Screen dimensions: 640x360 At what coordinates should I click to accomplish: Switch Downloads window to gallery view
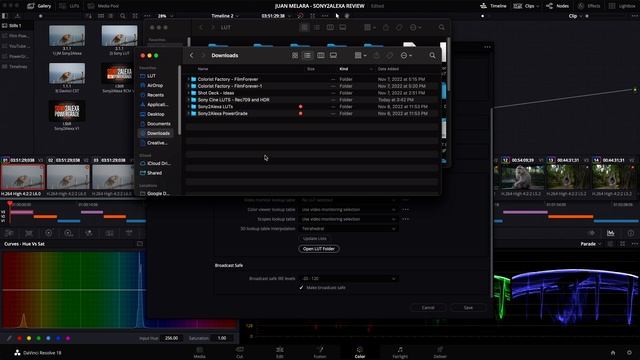click(333, 56)
